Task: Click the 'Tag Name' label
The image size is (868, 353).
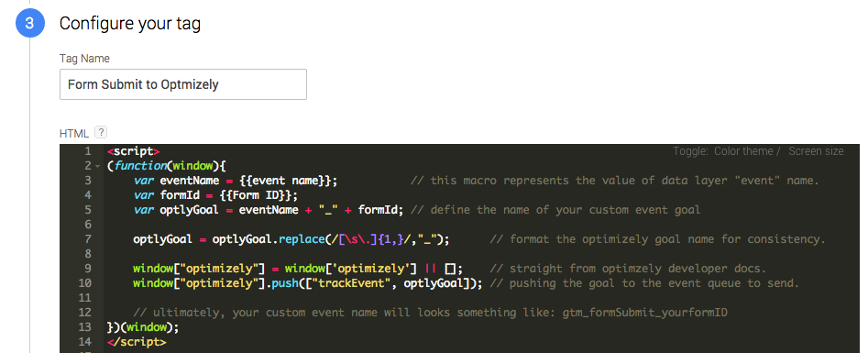Action: click(84, 58)
